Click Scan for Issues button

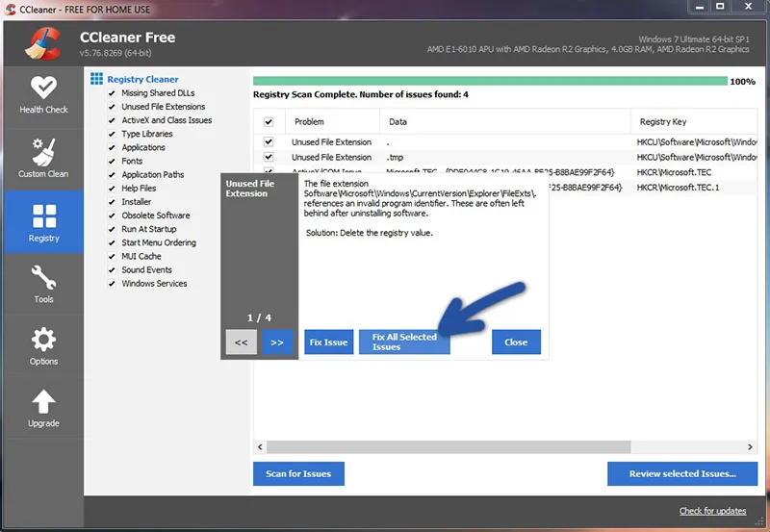coord(298,473)
